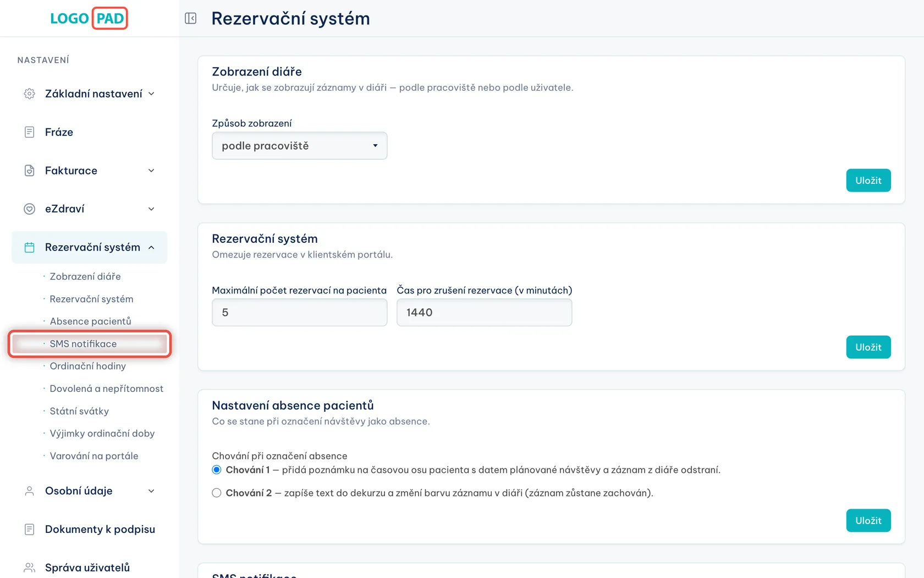Collapse the Rezervační systém menu chevron
The height and width of the screenshot is (578, 924).
tap(151, 247)
